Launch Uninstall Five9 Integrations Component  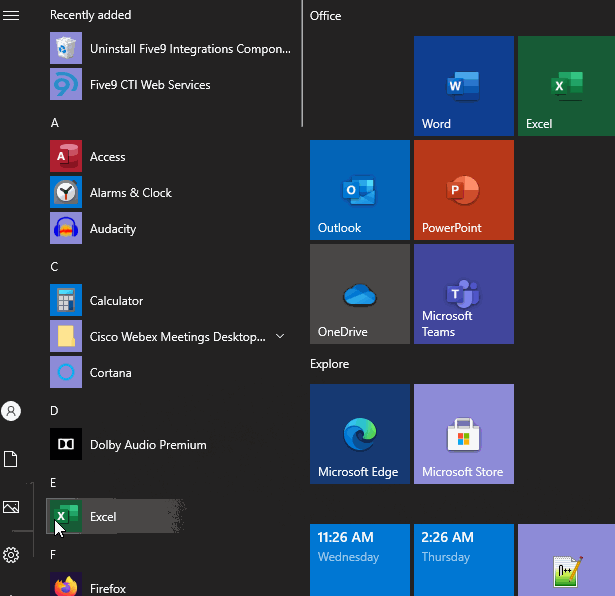tap(170, 48)
